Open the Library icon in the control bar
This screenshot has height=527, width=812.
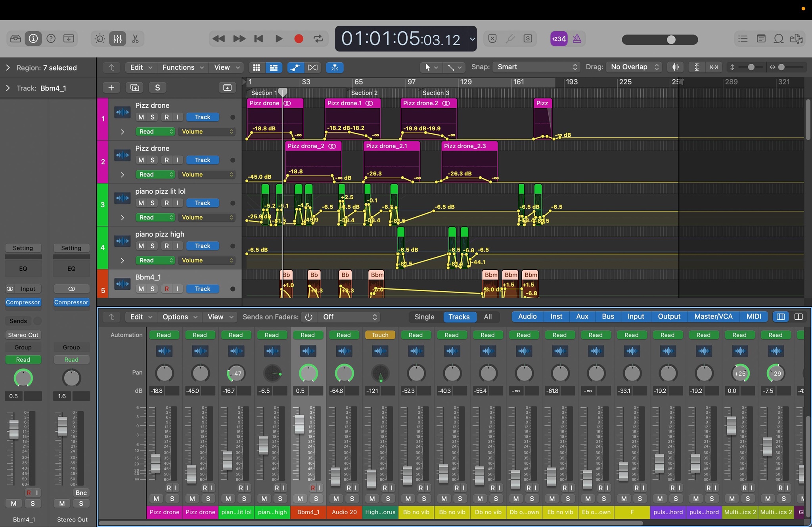click(x=15, y=38)
